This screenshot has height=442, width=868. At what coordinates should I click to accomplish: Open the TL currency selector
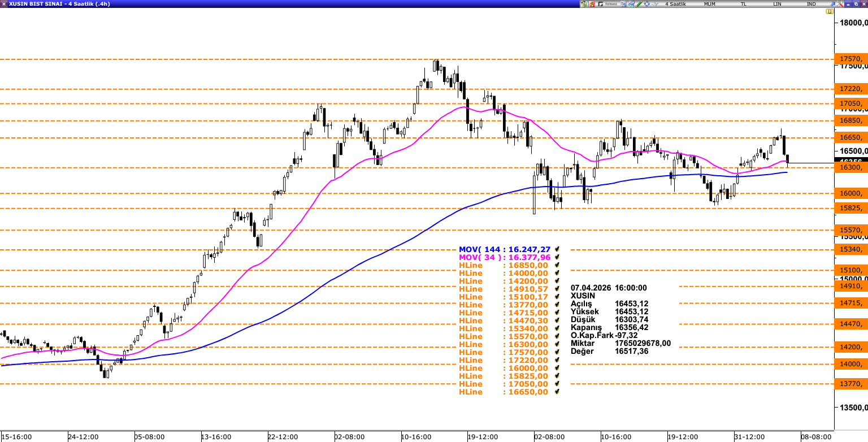click(744, 4)
